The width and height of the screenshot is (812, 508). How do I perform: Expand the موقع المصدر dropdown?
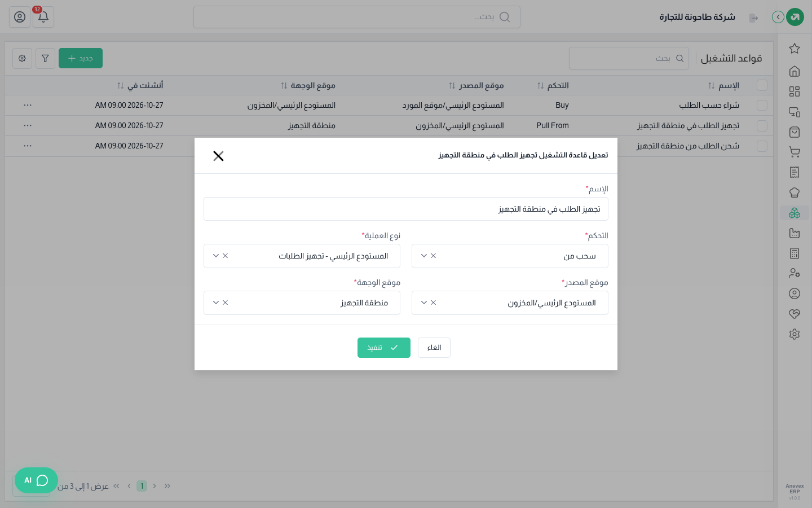pos(424,303)
